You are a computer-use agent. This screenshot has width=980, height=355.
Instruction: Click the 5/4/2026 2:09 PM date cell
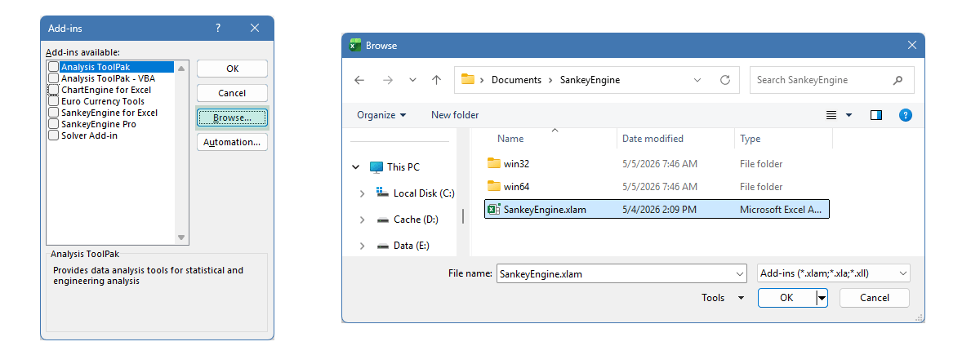pyautogui.click(x=659, y=209)
